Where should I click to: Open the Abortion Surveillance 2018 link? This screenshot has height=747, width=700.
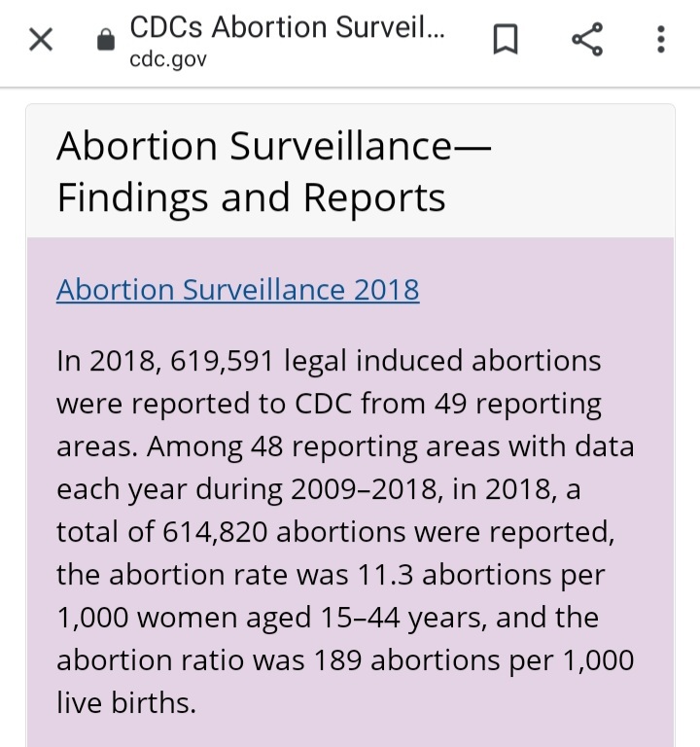coord(237,290)
